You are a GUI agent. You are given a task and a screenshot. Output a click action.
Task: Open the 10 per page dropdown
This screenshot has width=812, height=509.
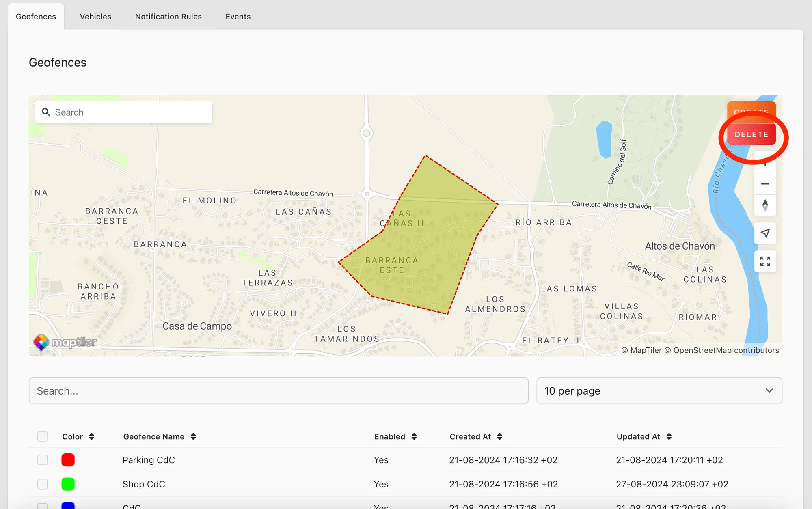click(659, 390)
